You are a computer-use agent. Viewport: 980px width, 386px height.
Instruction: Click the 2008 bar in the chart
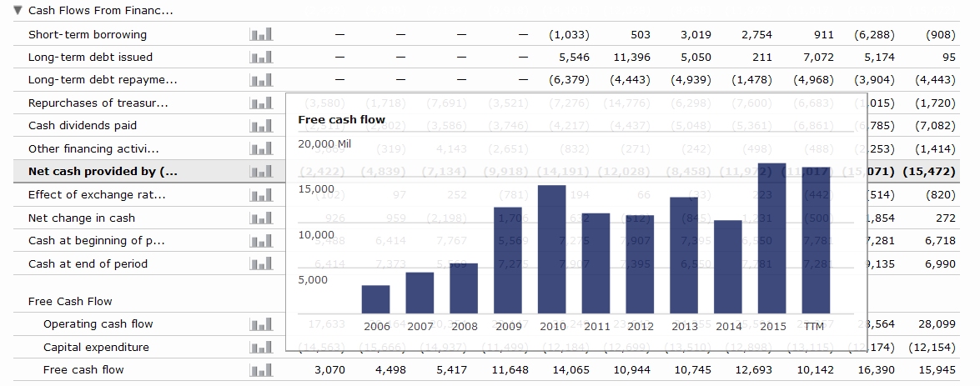(464, 288)
